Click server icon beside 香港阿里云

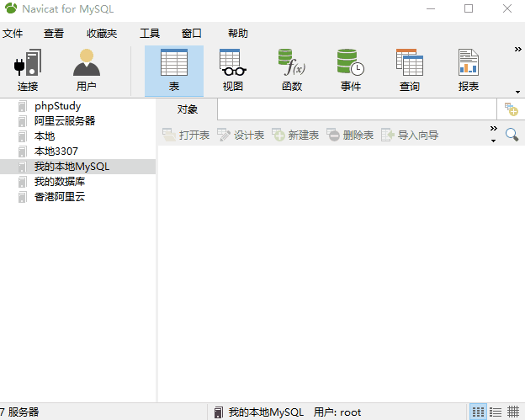point(22,197)
